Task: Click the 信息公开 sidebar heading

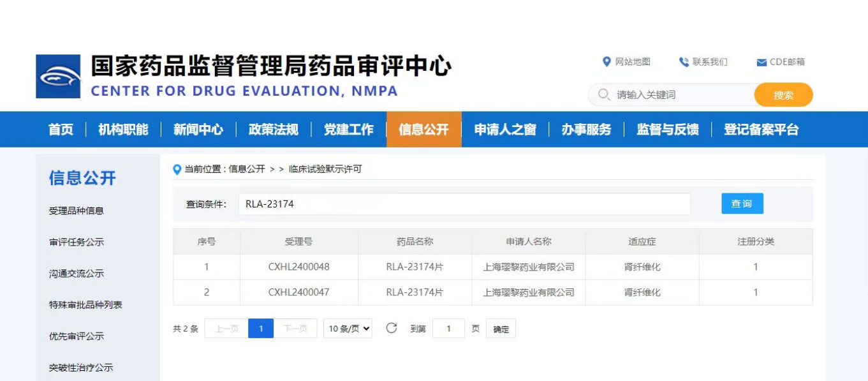Action: point(82,178)
